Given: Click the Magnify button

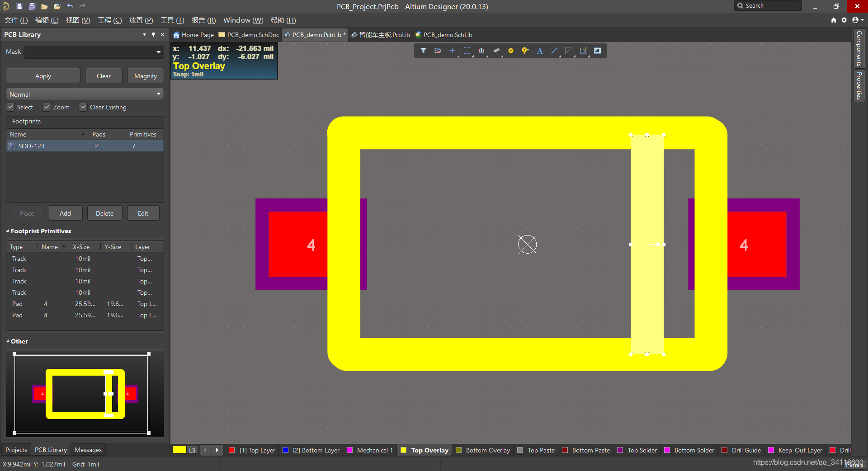Looking at the screenshot, I should click(x=146, y=76).
